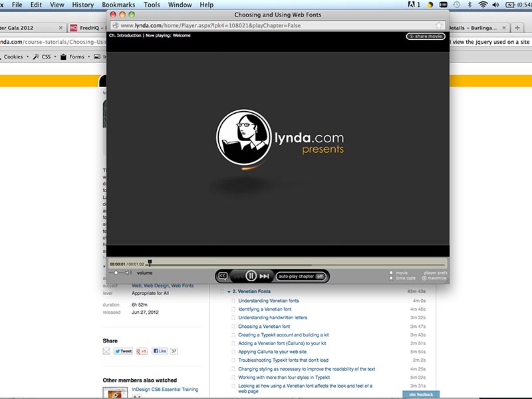The height and width of the screenshot is (399, 532).
Task: Check the box beside Identifying a Venetian font
Action: point(233,309)
